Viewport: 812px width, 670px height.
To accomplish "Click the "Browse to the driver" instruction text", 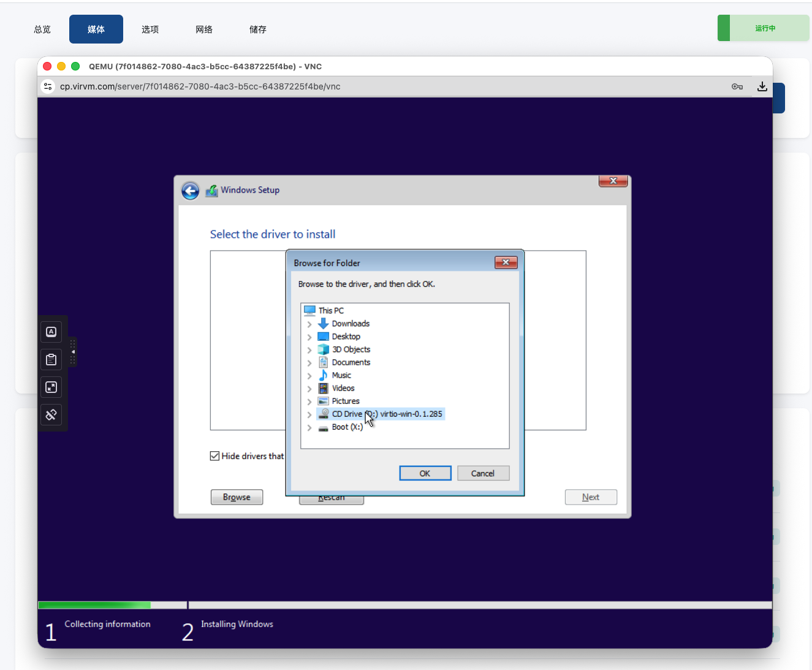I will coord(366,284).
